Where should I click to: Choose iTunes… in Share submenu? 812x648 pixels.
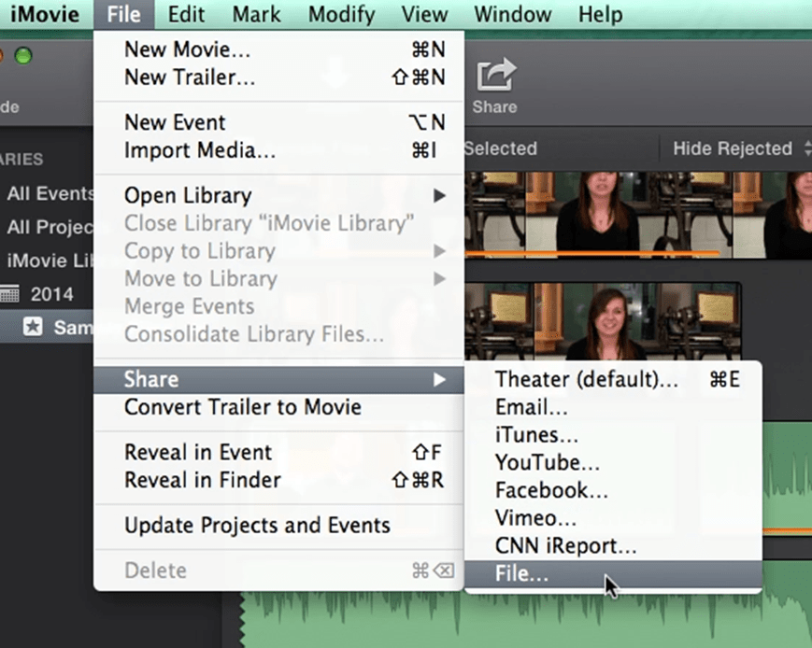pos(613,435)
